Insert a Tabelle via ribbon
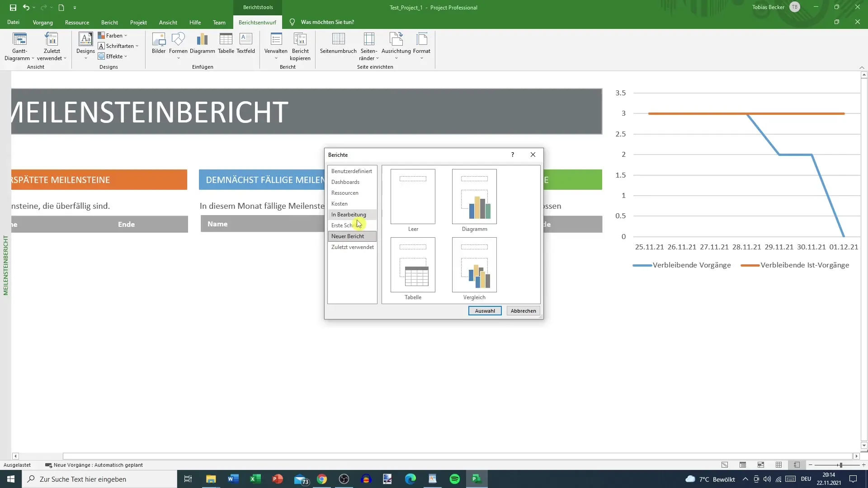This screenshot has width=868, height=488. point(226,43)
